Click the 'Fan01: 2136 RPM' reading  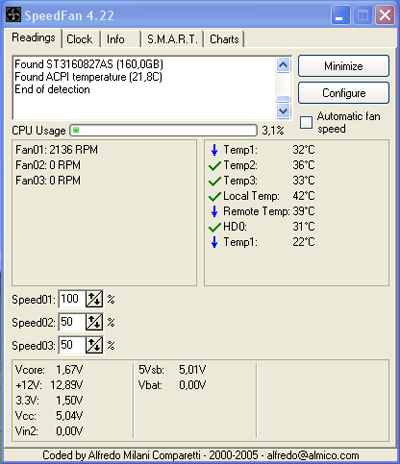tap(56, 150)
